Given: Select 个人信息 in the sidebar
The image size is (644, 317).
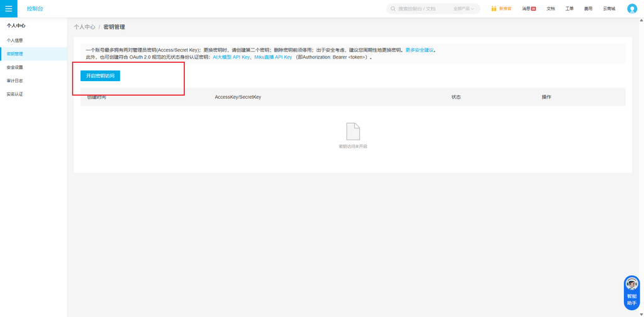Looking at the screenshot, I should pos(33,40).
